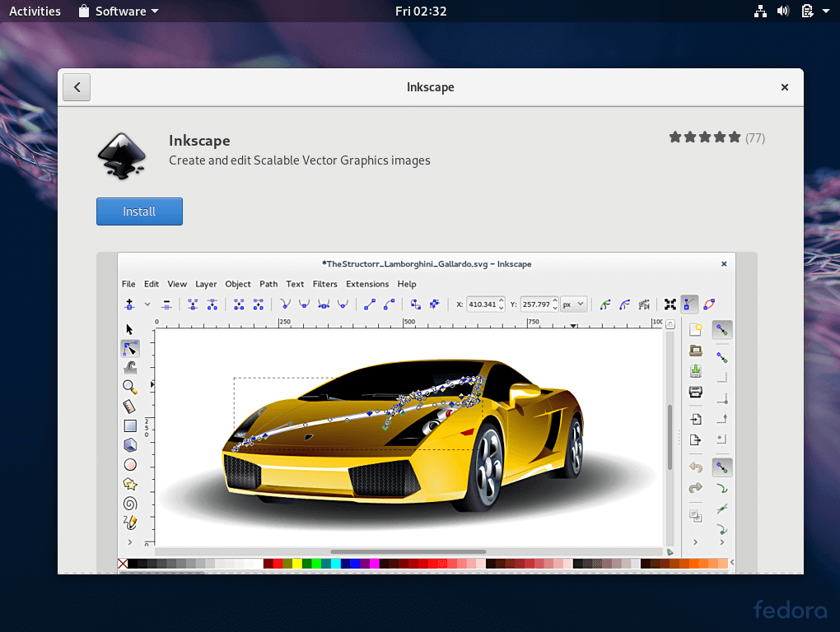Choose the Spiral drawing tool
Image resolution: width=840 pixels, height=632 pixels.
coord(129,504)
